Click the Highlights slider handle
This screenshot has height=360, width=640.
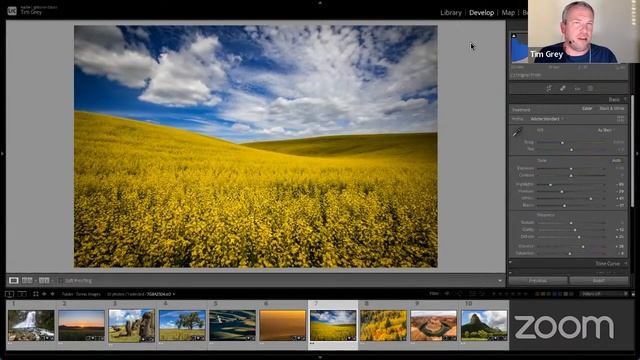(550, 184)
